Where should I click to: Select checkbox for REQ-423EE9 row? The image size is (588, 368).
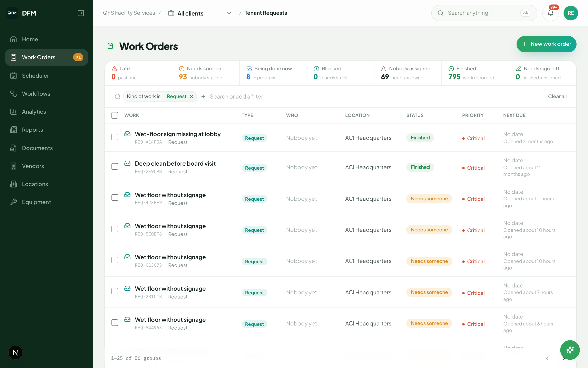pyautogui.click(x=115, y=198)
